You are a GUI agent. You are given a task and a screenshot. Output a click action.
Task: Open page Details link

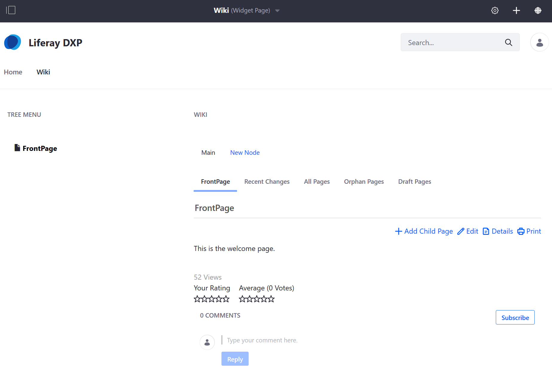[498, 231]
